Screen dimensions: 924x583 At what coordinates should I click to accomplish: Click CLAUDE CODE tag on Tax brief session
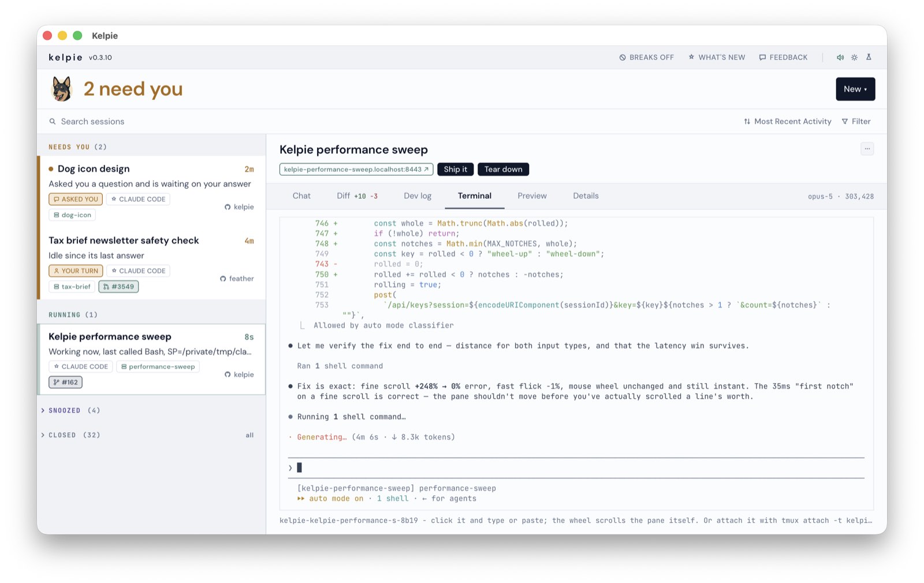pyautogui.click(x=138, y=270)
